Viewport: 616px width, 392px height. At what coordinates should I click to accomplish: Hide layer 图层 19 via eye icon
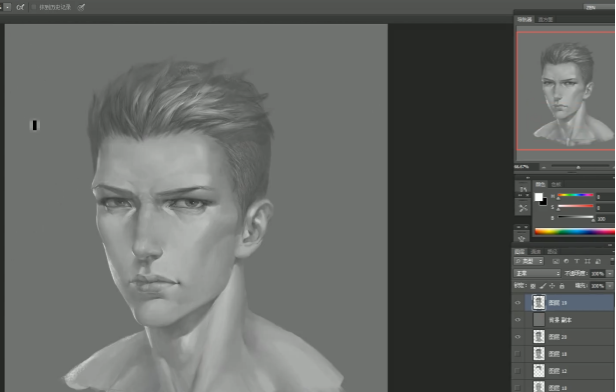[x=518, y=303]
